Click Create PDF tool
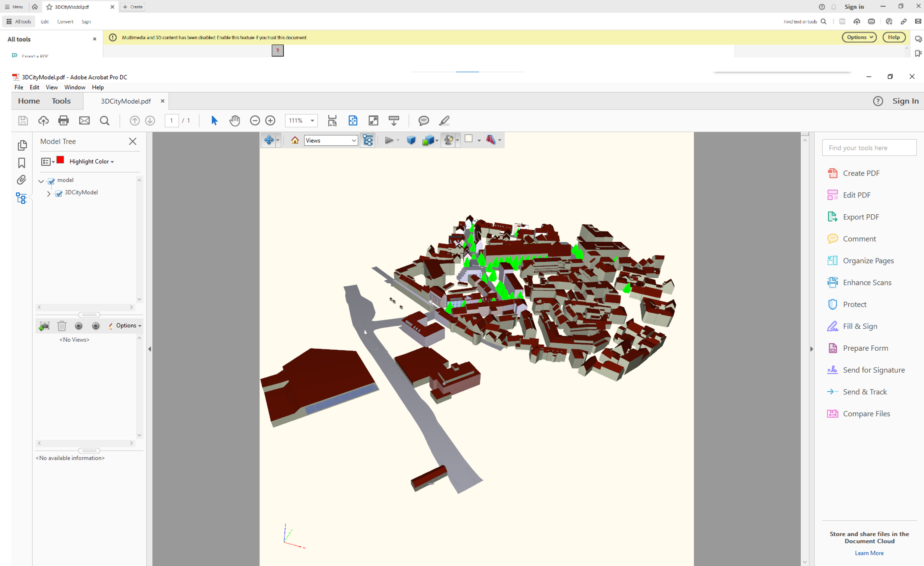 [x=854, y=173]
